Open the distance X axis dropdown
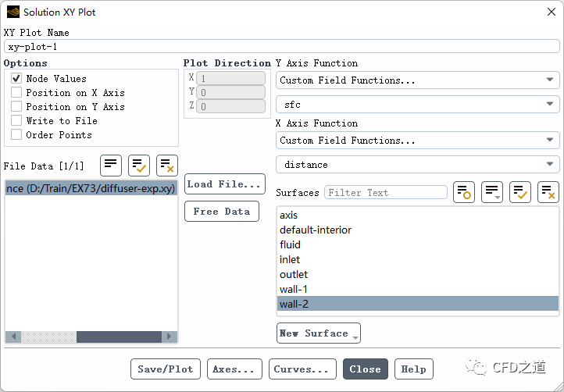Screen dimensions: 564x392 point(417,165)
